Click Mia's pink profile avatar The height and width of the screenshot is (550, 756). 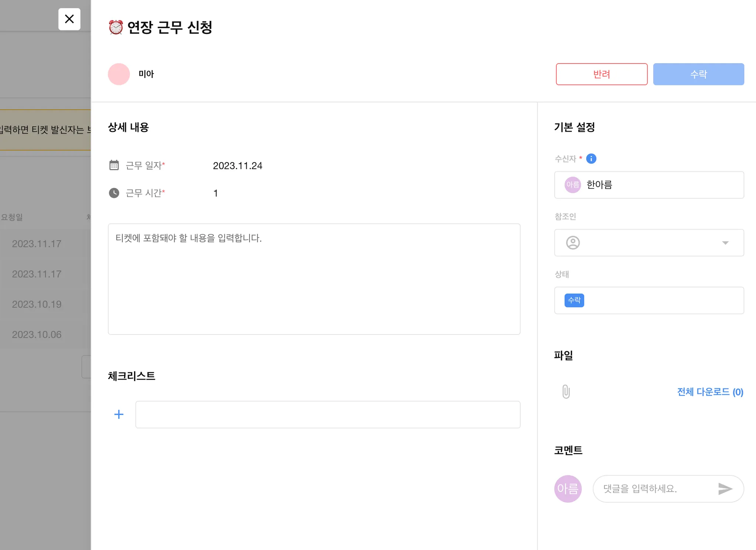(x=119, y=74)
